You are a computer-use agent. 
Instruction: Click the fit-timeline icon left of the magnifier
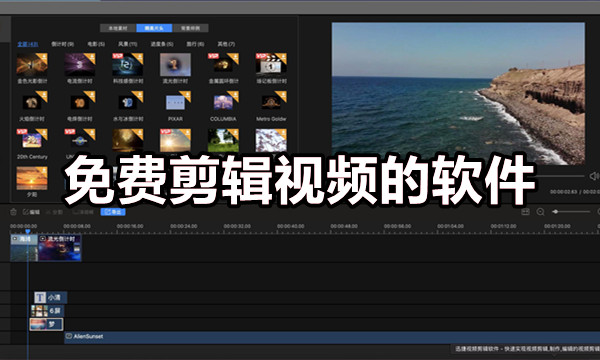click(x=525, y=212)
